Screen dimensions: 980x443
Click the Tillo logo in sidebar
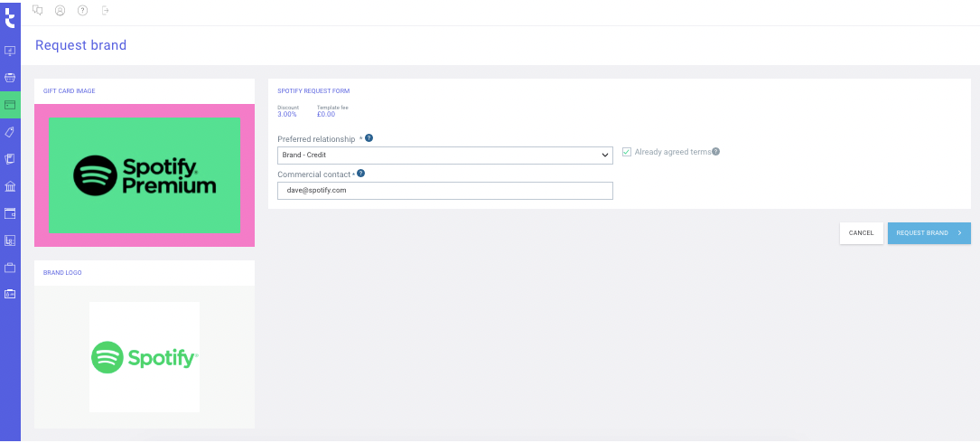tap(9, 17)
